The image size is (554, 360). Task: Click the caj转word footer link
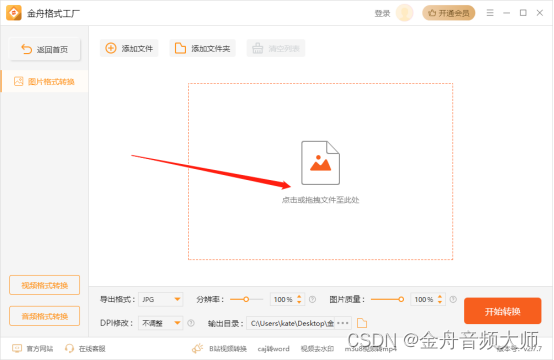pyautogui.click(x=273, y=349)
